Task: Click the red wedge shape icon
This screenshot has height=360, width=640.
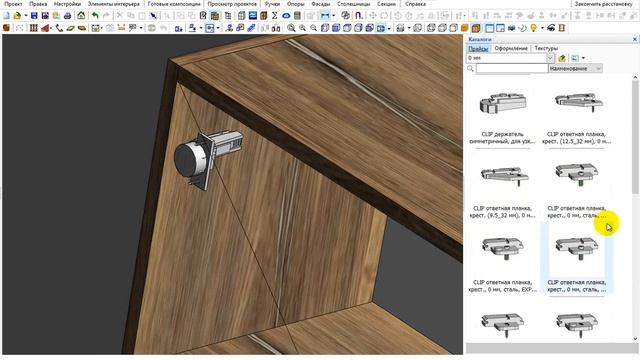Action: click(x=45, y=28)
